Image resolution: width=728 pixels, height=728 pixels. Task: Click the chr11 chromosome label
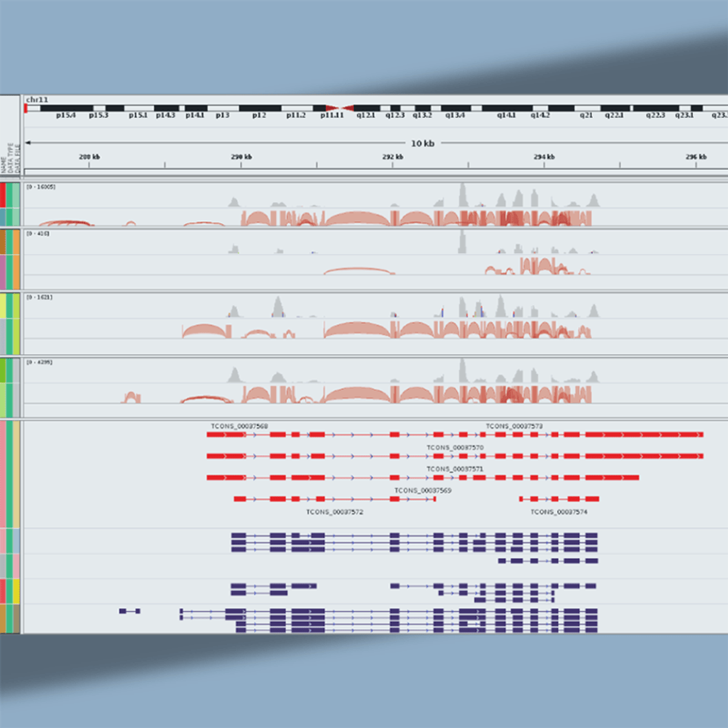pos(36,98)
